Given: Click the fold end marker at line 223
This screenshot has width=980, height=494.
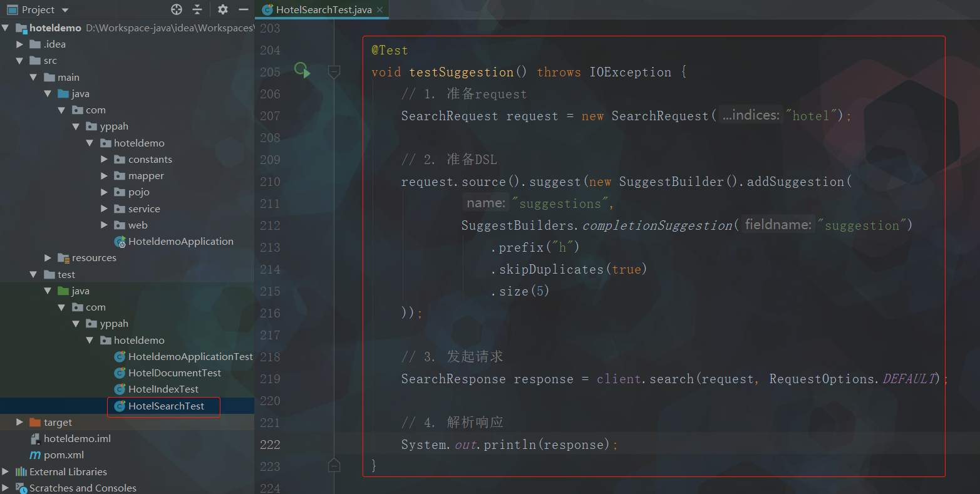Looking at the screenshot, I should coord(334,466).
